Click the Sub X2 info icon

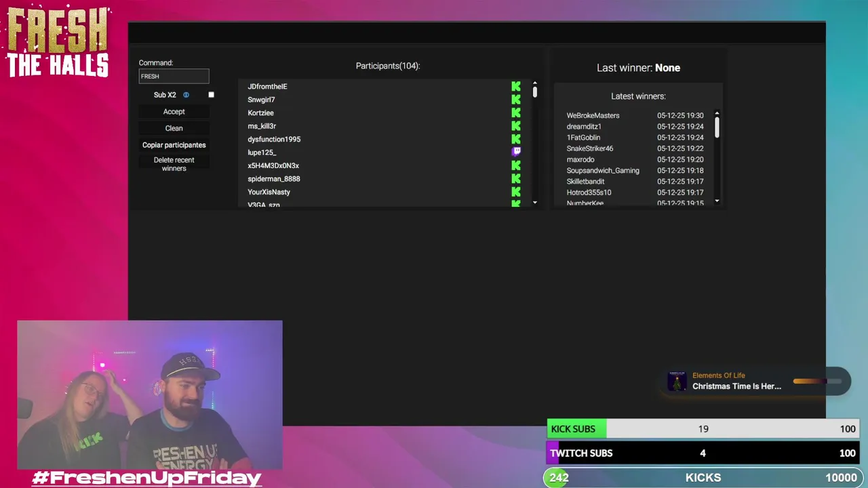tap(186, 95)
